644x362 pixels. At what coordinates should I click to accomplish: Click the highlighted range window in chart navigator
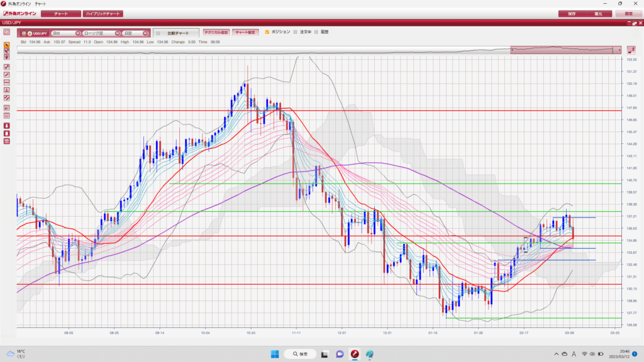pos(565,50)
